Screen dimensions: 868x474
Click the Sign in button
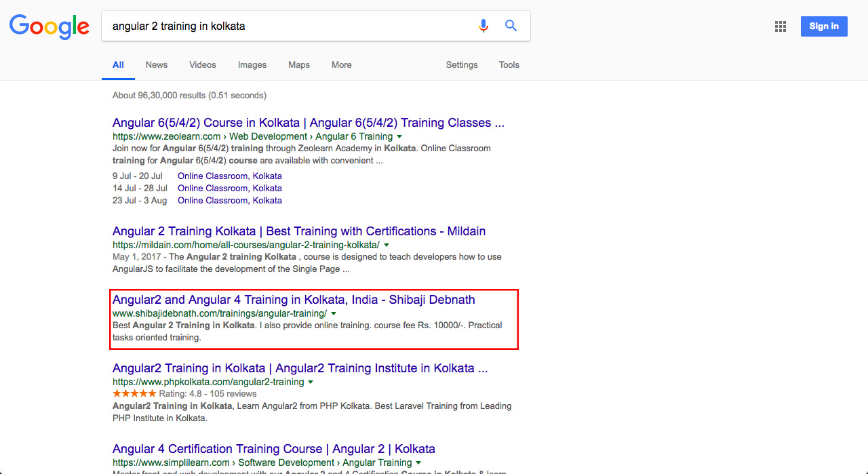pos(824,26)
